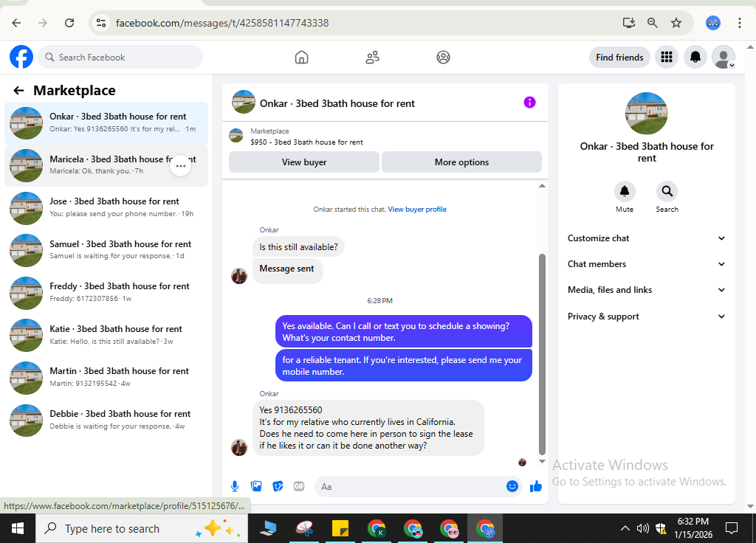Focus the Aa message input field

pyautogui.click(x=418, y=487)
